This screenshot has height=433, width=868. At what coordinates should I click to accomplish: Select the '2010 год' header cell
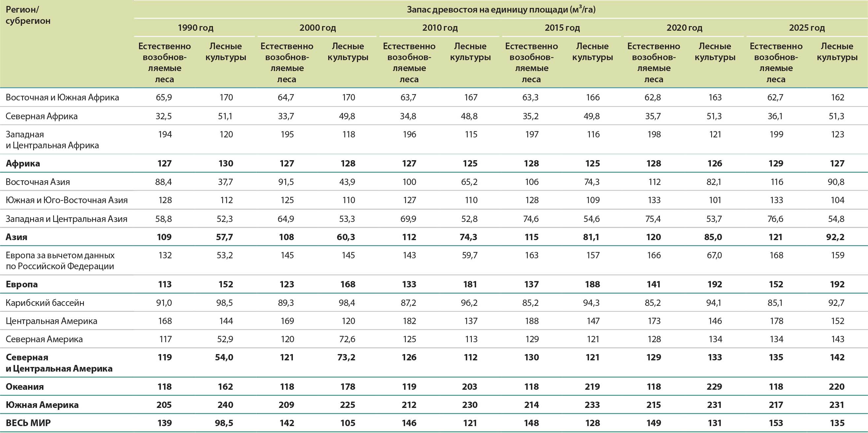tap(440, 28)
